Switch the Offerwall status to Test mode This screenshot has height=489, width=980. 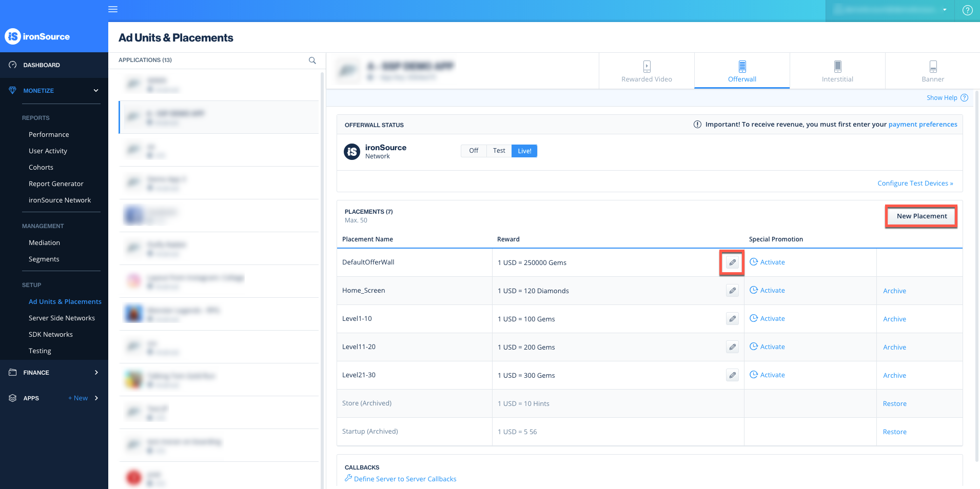[x=498, y=151]
